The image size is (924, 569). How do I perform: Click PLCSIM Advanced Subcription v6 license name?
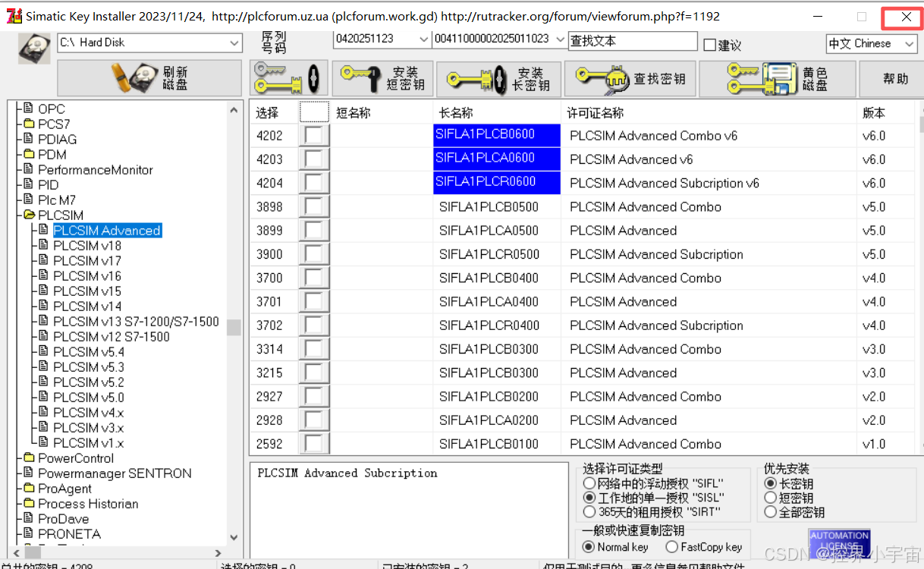click(665, 183)
